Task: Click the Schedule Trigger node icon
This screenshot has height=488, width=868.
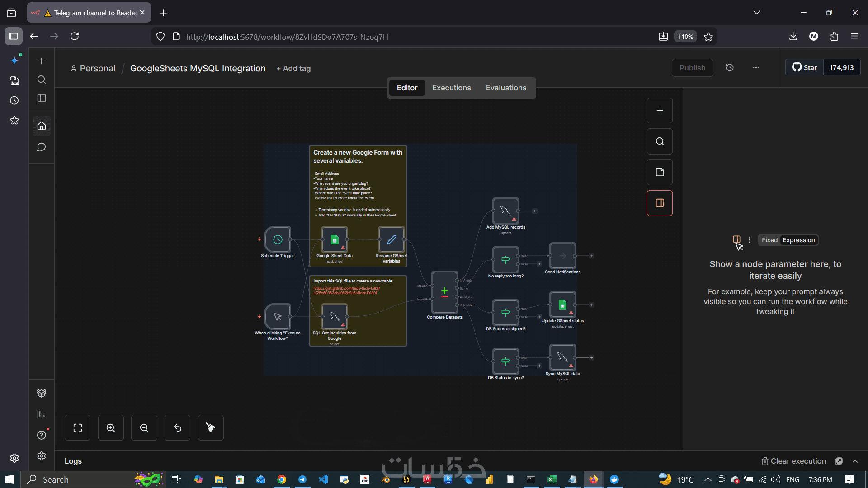Action: point(278,239)
